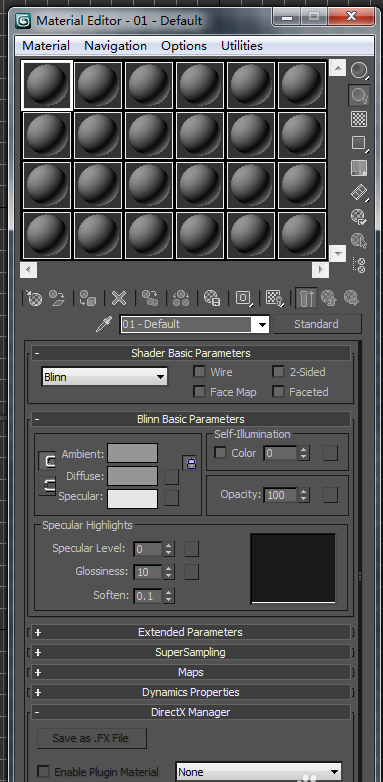
Task: Click Put Material to Scene icon
Action: coord(57,298)
